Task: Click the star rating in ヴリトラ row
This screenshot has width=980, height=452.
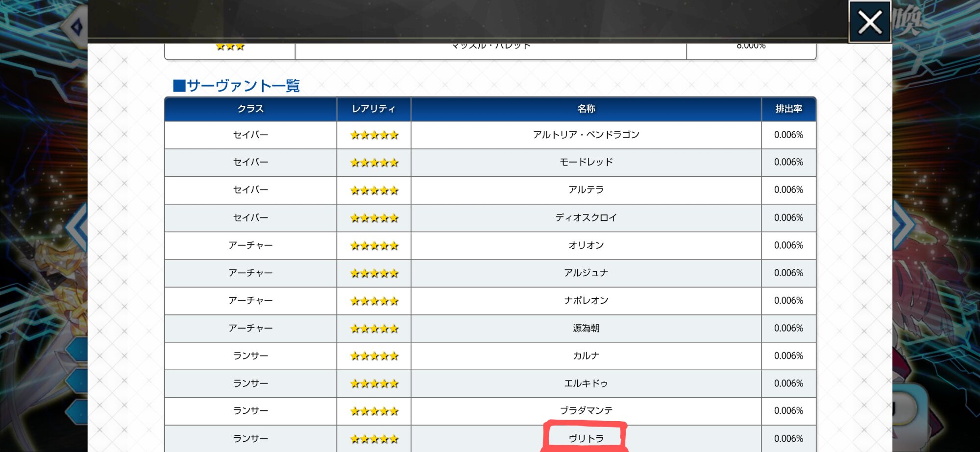Action: (374, 439)
